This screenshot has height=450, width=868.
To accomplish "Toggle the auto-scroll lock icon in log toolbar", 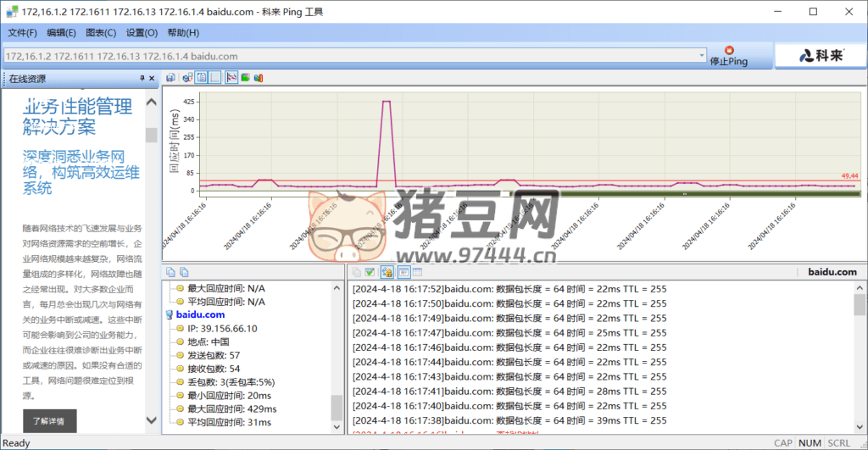I will pos(387,272).
